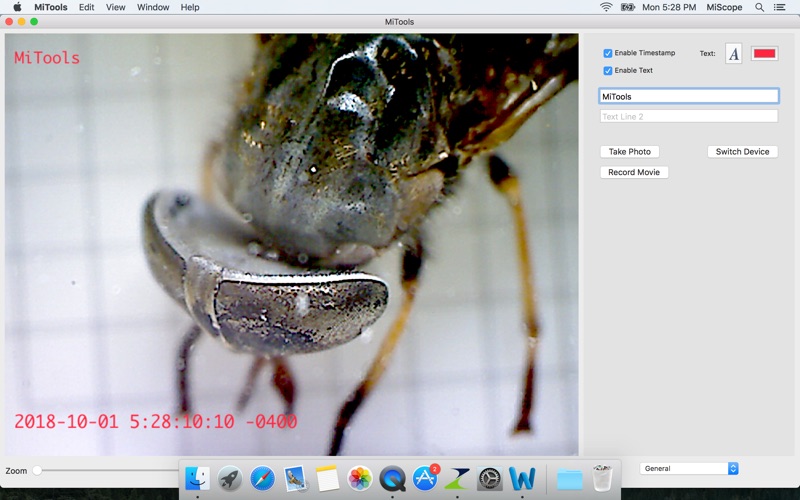
Task: Open Notification Center list icon
Action: (779, 7)
